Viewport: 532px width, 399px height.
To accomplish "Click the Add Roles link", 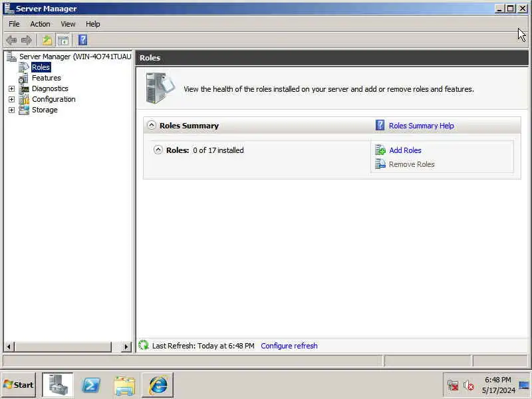I will tap(405, 150).
